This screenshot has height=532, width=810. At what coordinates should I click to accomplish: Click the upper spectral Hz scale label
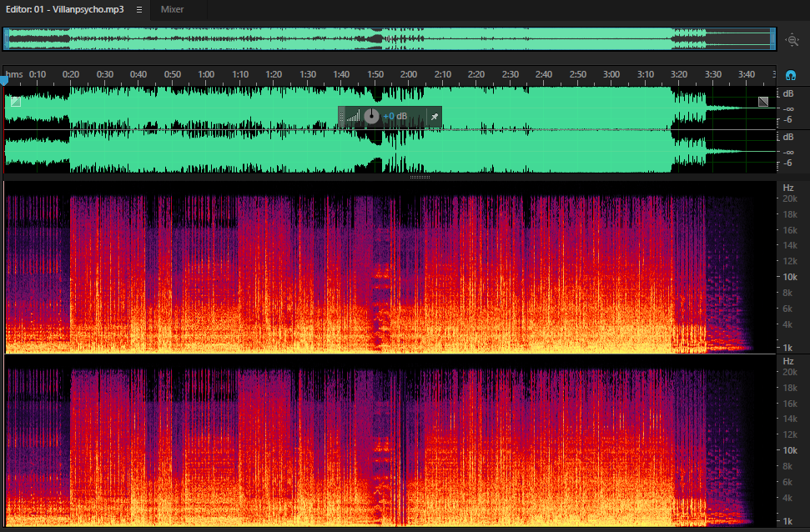pos(787,188)
